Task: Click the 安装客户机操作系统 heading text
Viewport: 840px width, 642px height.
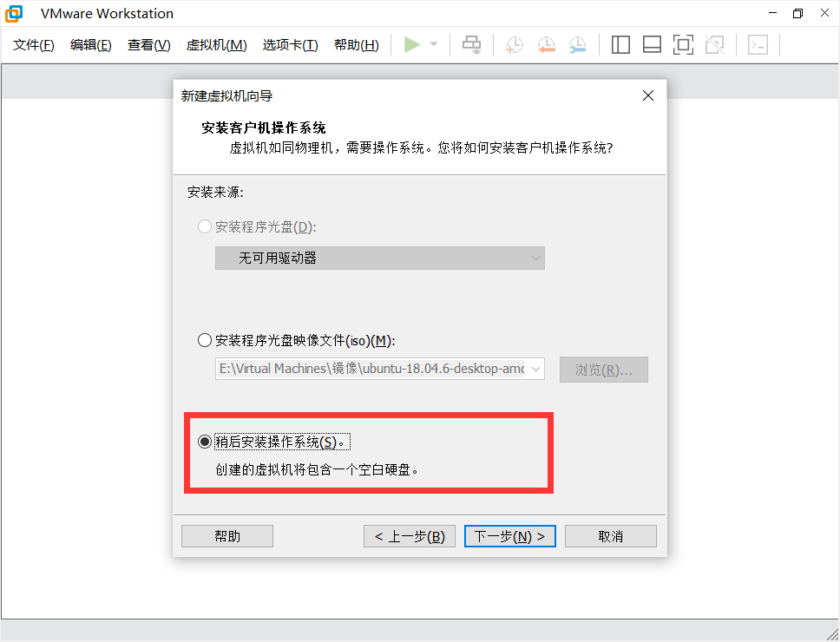Action: click(264, 128)
